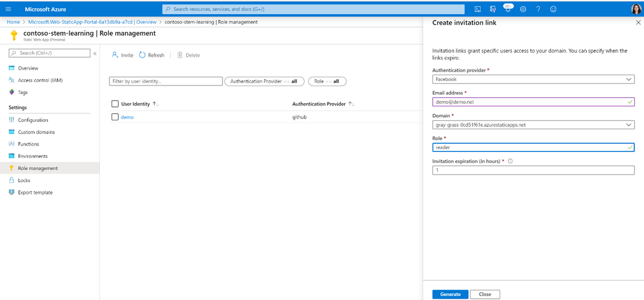644x300 pixels.
Task: Open the user account avatar
Action: pos(636,9)
